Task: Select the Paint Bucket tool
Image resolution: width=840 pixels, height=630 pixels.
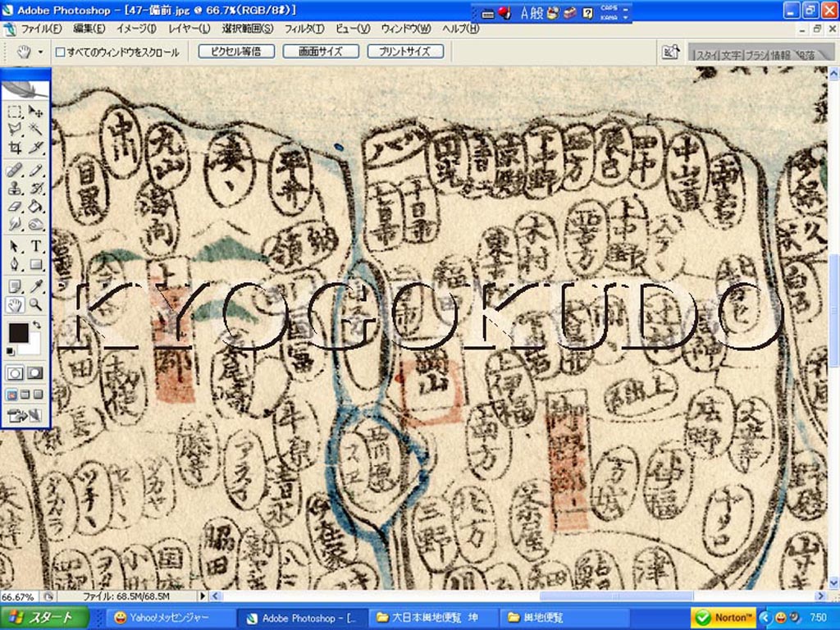Action: [x=35, y=206]
